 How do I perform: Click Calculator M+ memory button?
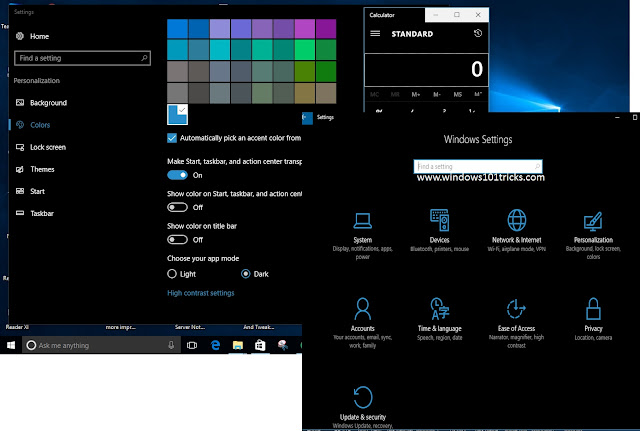pyautogui.click(x=416, y=94)
